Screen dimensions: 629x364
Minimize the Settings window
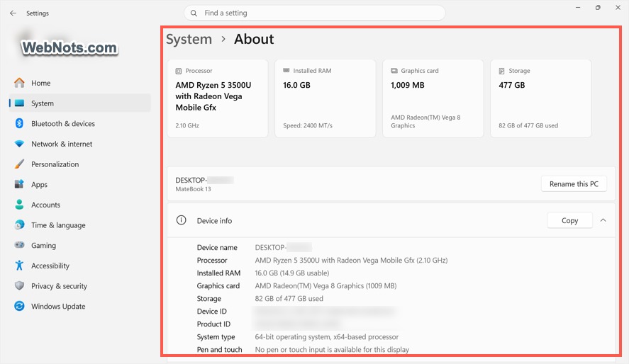578,8
